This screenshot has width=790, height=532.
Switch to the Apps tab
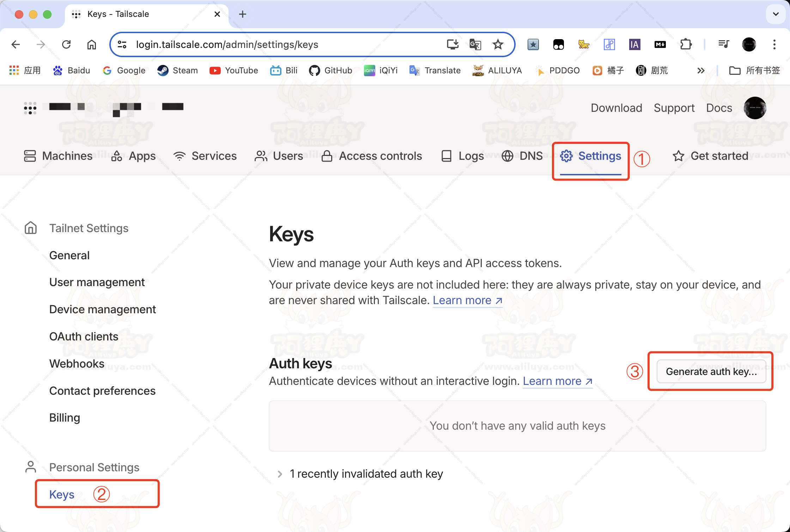coord(133,156)
